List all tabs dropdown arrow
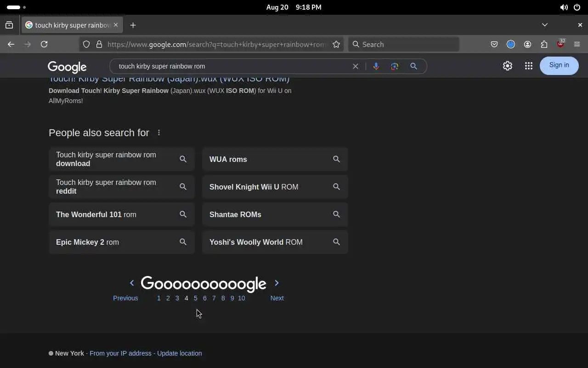This screenshot has width=588, height=368. 544,25
